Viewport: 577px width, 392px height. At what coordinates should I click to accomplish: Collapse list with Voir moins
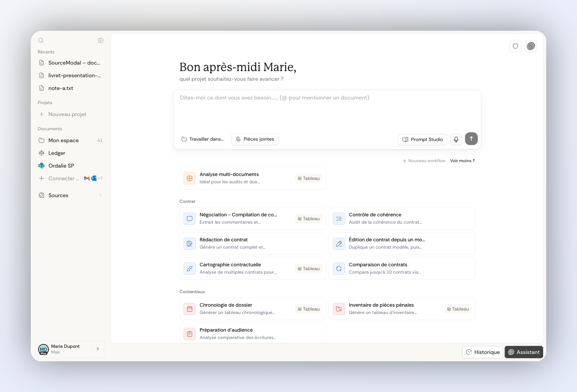click(x=463, y=161)
